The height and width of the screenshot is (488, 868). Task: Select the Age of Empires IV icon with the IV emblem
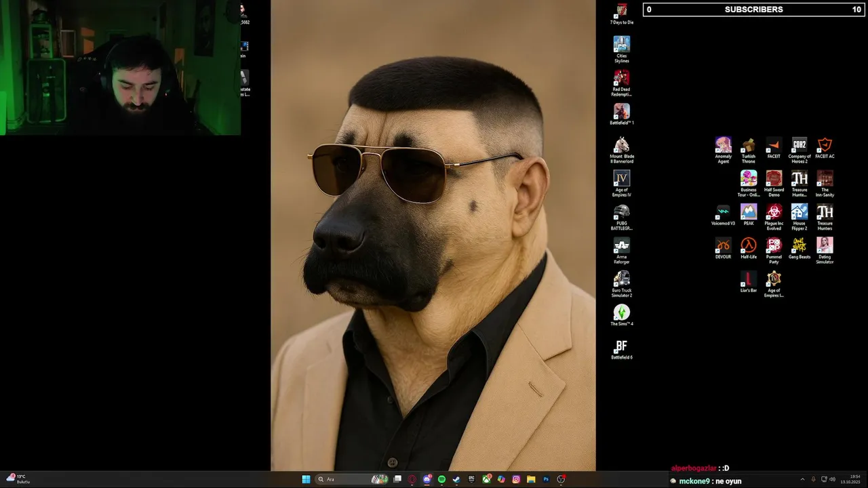(x=622, y=183)
